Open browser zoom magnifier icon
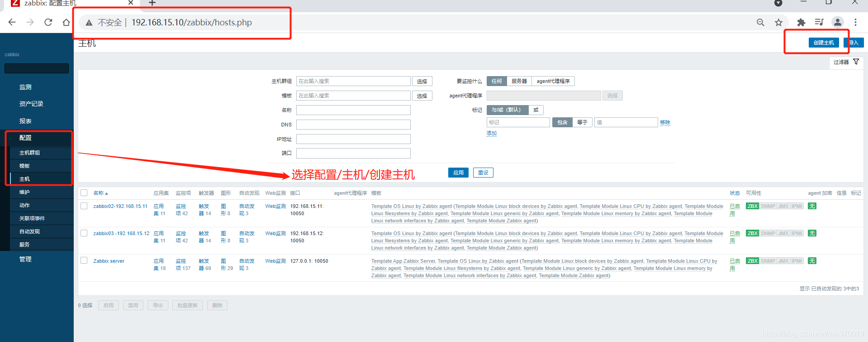The width and height of the screenshot is (868, 342). 760,22
